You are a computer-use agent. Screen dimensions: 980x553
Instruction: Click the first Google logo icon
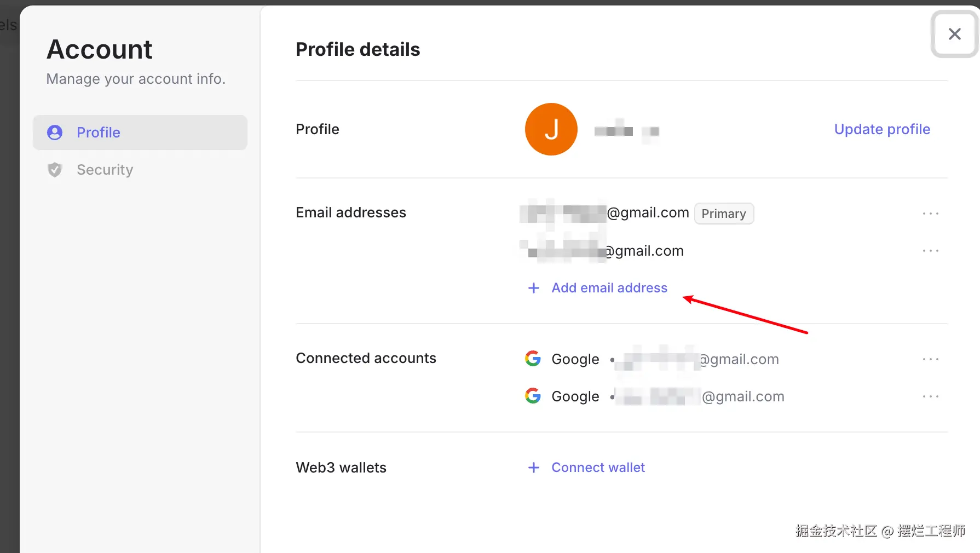[x=533, y=359]
